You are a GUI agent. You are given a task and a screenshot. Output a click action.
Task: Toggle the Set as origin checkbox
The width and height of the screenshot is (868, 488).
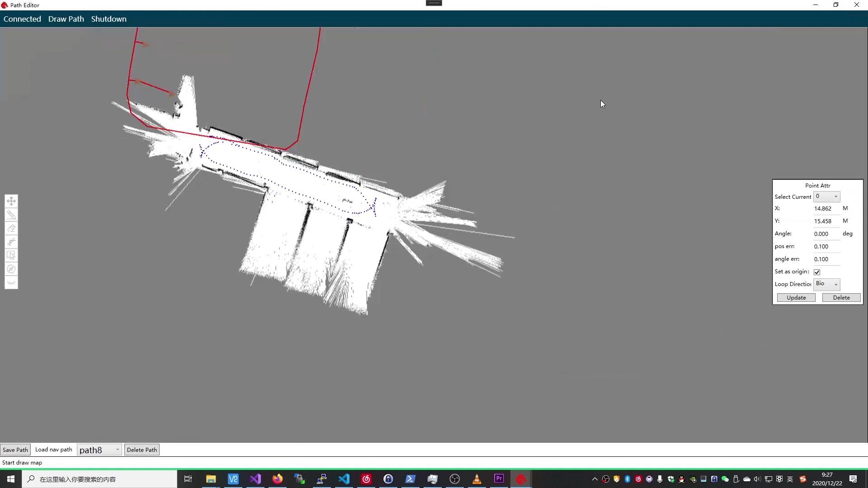[817, 272]
